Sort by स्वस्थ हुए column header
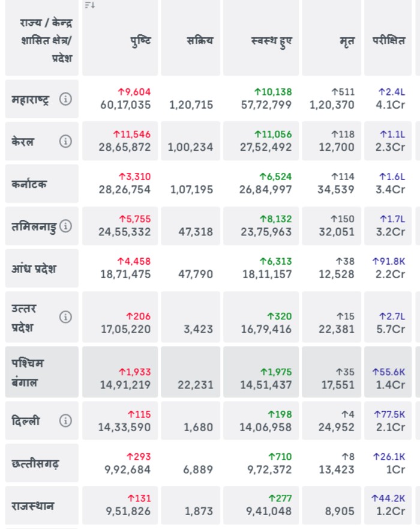Image resolution: width=420 pixels, height=529 pixels. point(271,41)
